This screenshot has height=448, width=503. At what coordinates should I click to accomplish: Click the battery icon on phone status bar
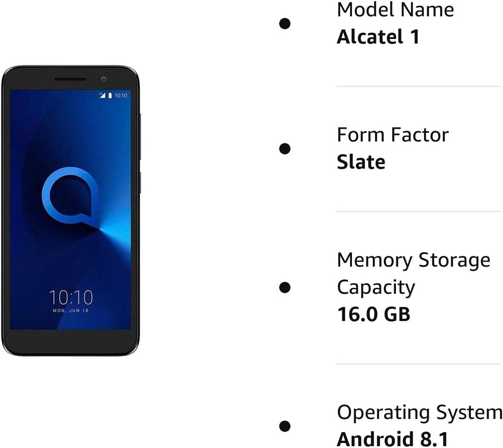click(110, 95)
